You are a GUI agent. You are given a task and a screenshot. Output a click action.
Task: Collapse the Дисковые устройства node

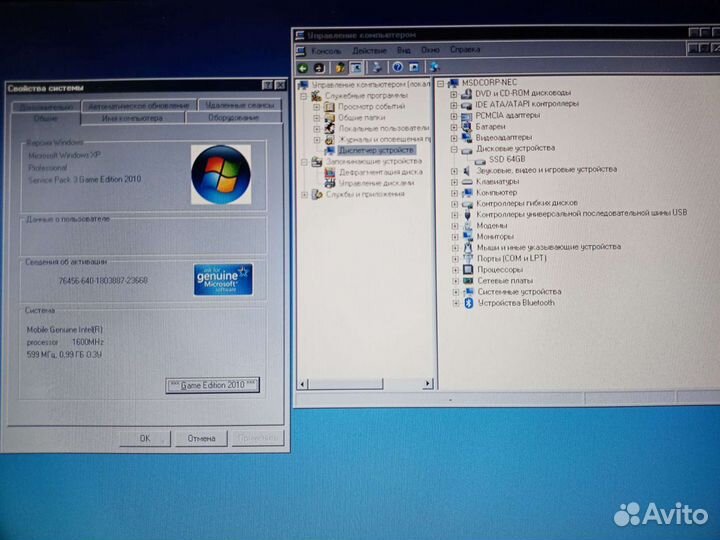point(455,148)
